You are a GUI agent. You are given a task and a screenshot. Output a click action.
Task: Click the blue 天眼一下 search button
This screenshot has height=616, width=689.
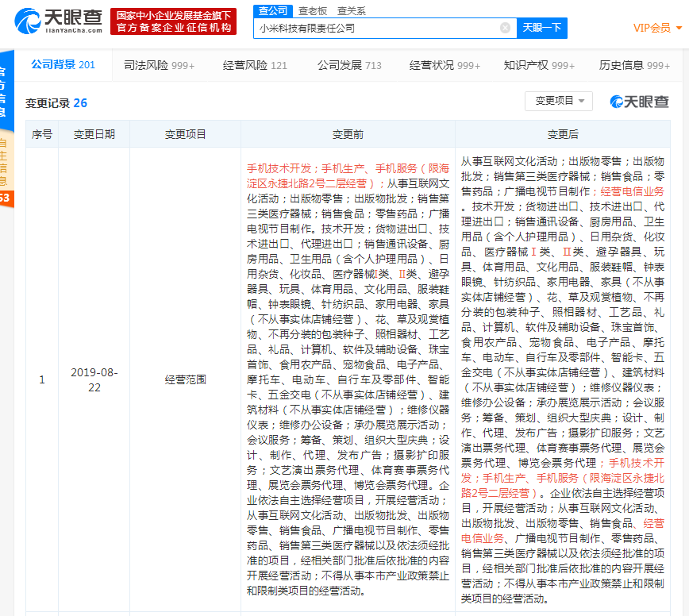[542, 28]
